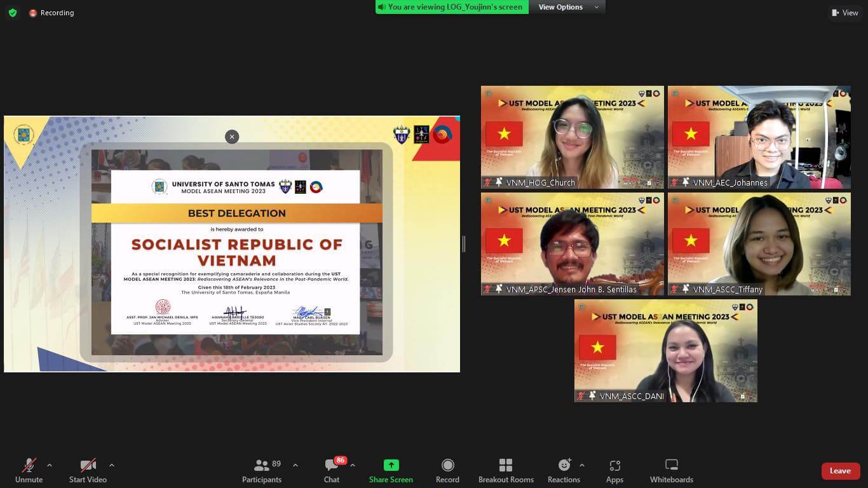Select the VNM_AEC_Johannes video tile
The height and width of the screenshot is (488, 868).
point(759,137)
